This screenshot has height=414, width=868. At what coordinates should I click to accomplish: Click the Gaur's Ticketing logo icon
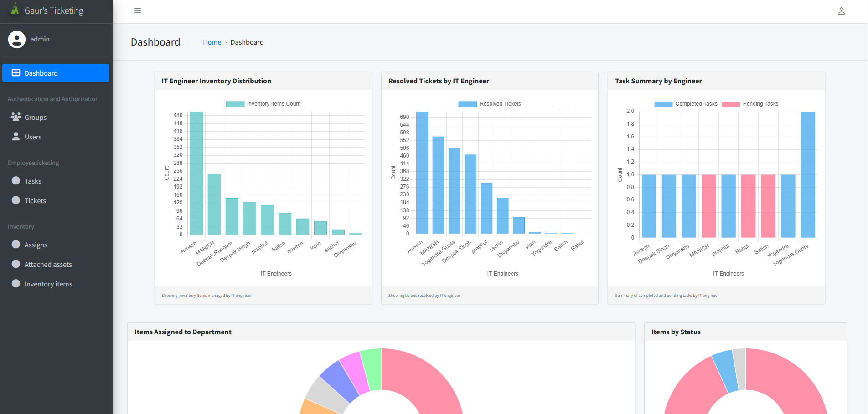15,10
